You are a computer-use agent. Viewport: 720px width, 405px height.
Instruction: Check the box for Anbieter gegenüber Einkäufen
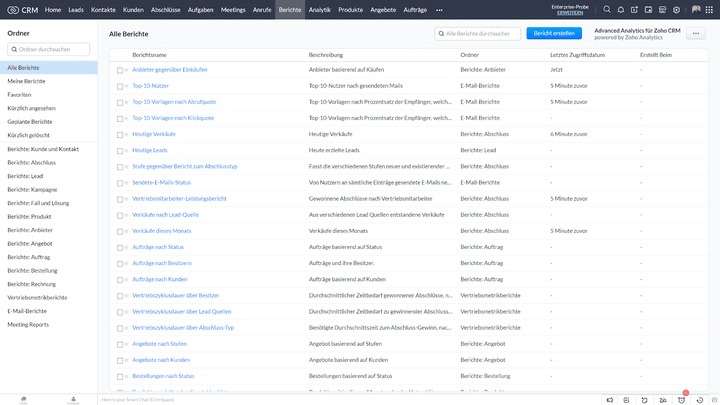(120, 70)
